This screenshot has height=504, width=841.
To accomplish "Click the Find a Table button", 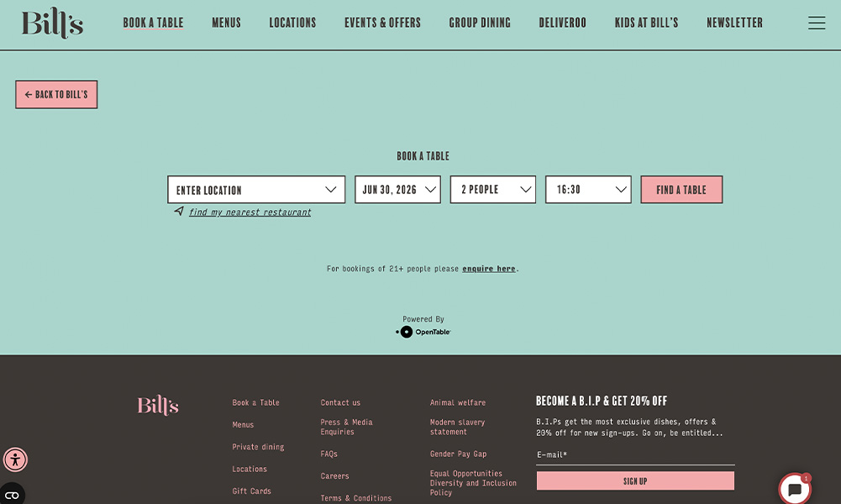I will tap(681, 189).
